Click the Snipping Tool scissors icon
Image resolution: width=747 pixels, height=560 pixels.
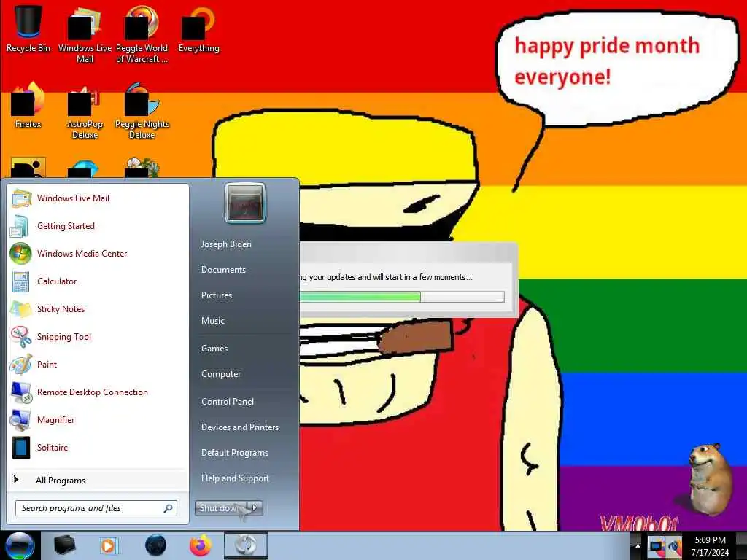(20, 337)
